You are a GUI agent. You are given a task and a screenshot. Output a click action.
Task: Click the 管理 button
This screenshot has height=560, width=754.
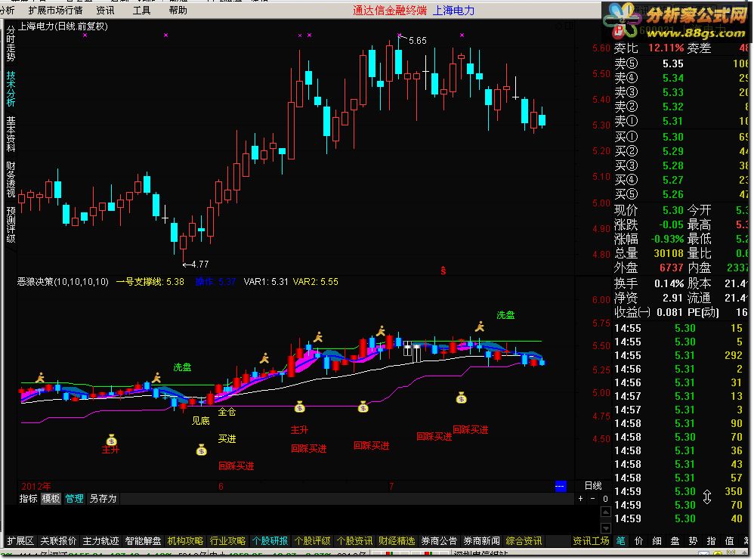tap(74, 499)
